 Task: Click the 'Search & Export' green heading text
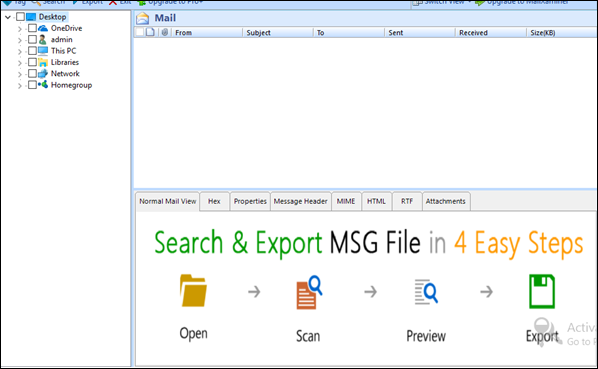238,243
